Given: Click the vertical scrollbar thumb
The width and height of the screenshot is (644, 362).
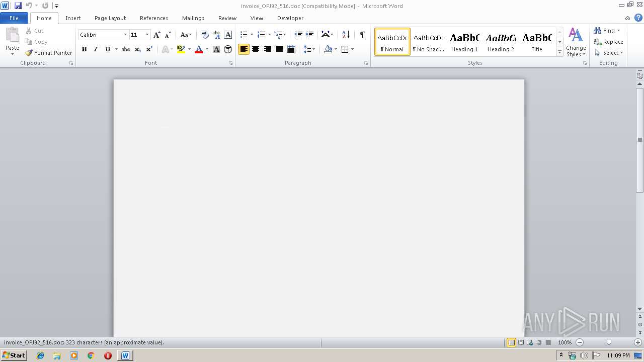Looking at the screenshot, I should (x=640, y=140).
